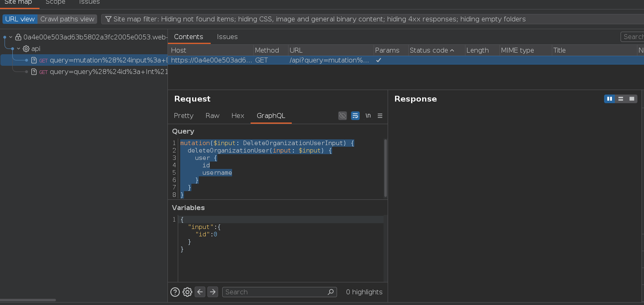Click the lock icon beside the host entry
Viewport: 644px width, 305px height.
[x=18, y=37]
